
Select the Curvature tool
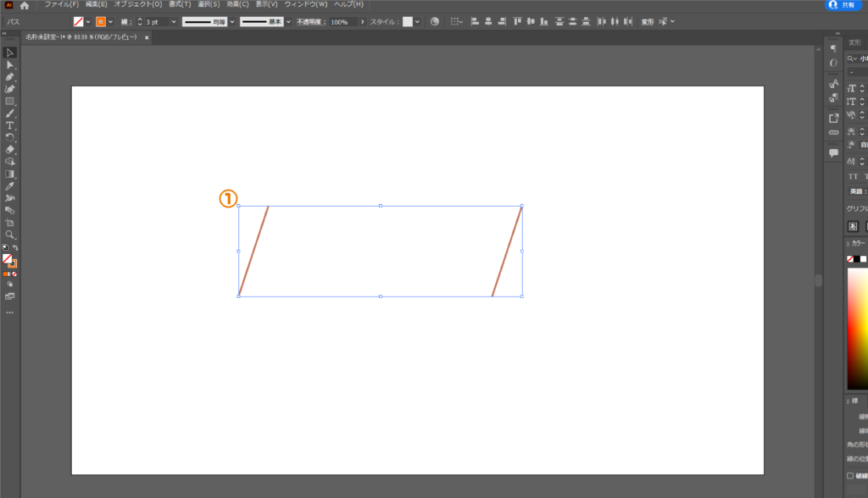[9, 89]
